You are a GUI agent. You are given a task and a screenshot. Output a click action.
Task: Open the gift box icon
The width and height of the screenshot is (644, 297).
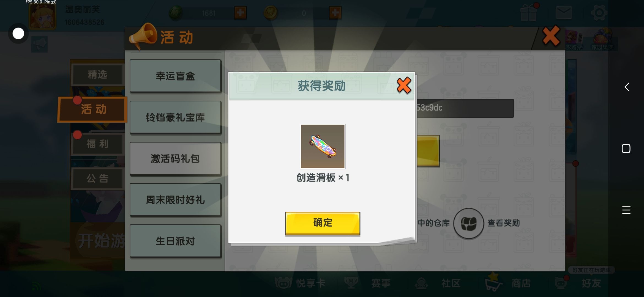[x=529, y=13]
